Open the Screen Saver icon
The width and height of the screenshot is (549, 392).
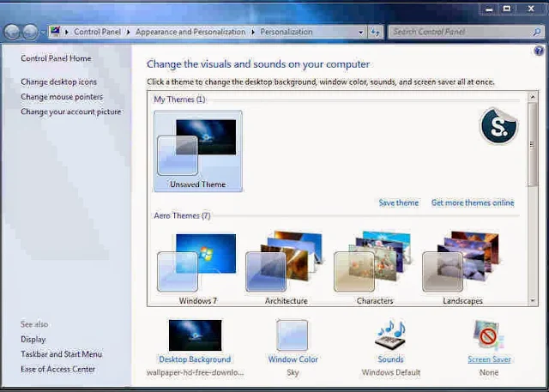click(489, 335)
